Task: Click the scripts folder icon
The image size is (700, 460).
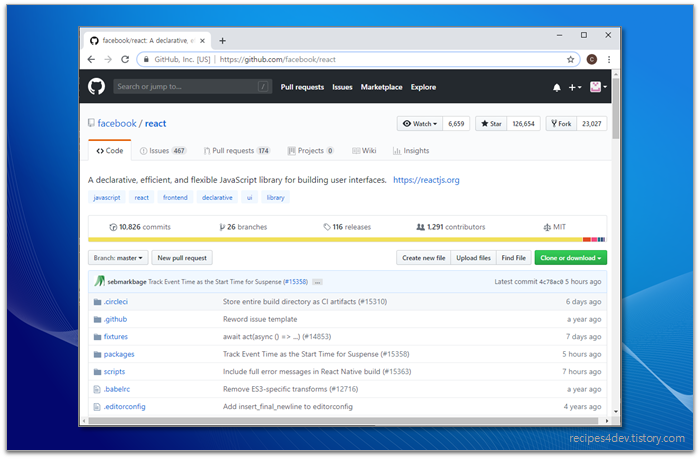Action: [x=97, y=372]
